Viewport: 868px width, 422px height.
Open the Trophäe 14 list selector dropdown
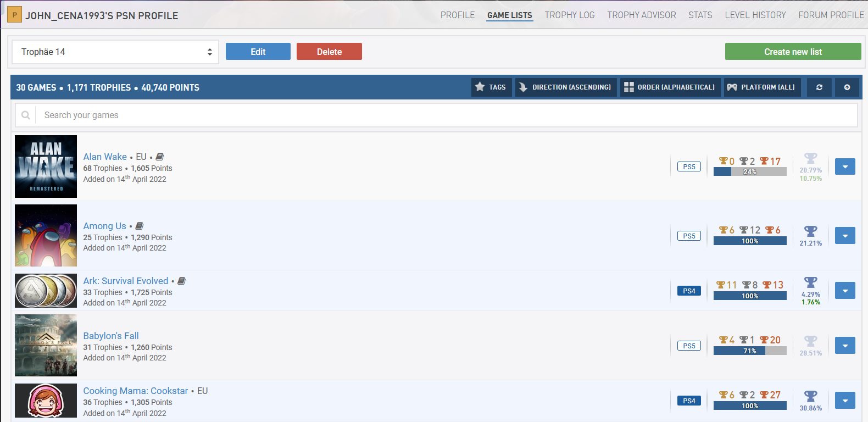[115, 52]
